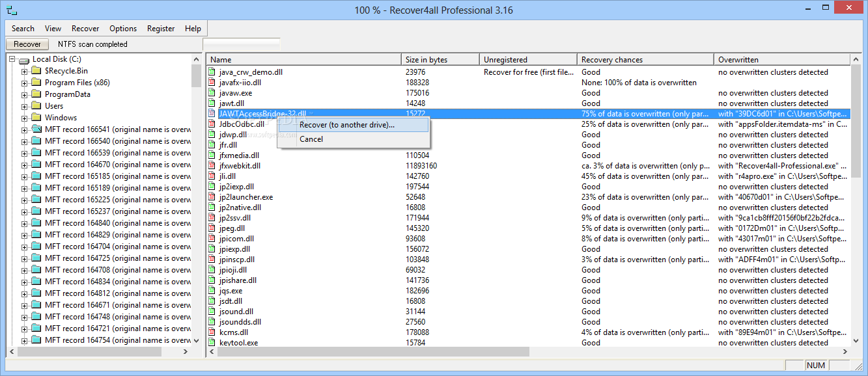
Task: Click the Windows folder icon
Action: click(36, 118)
